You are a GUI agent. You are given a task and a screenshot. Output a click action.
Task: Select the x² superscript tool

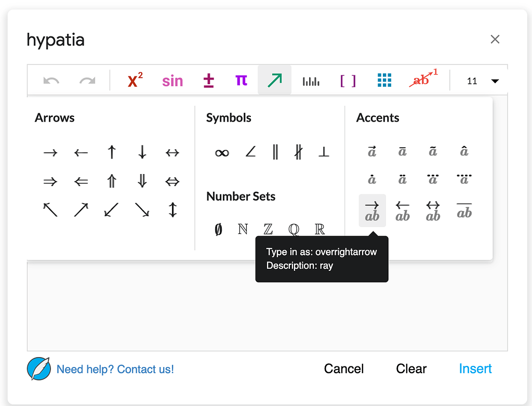pyautogui.click(x=134, y=79)
